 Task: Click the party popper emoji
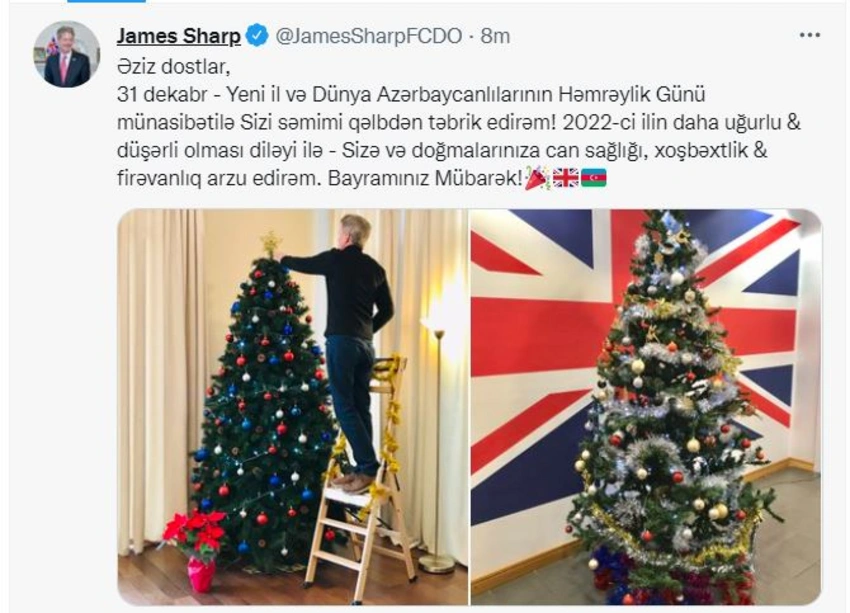[538, 178]
